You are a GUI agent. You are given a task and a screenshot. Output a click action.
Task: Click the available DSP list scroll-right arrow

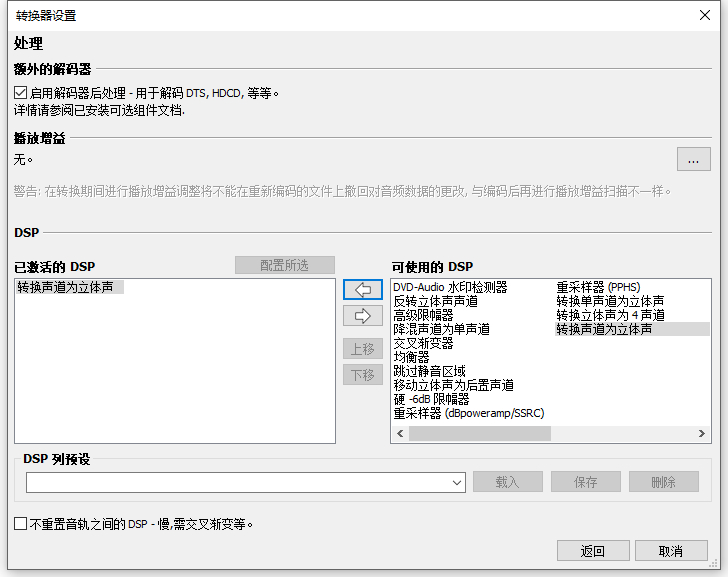coord(702,433)
